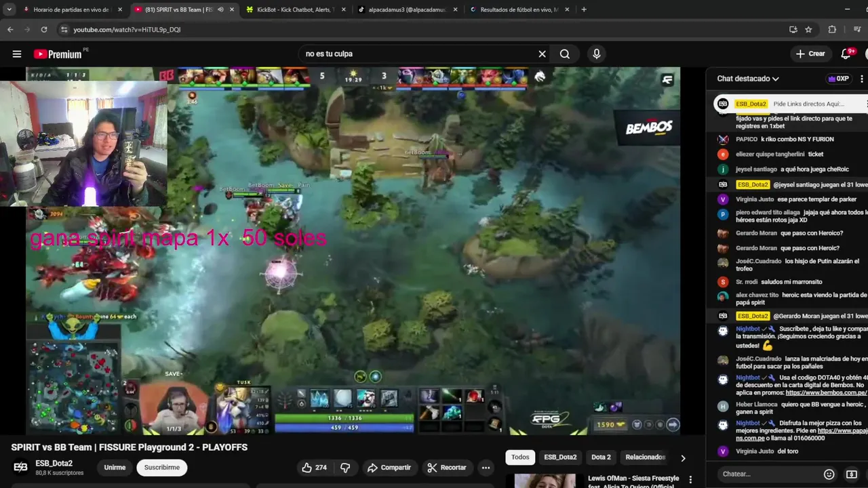Go back with browser back arrow
Viewport: 868px width, 488px height.
(10, 30)
